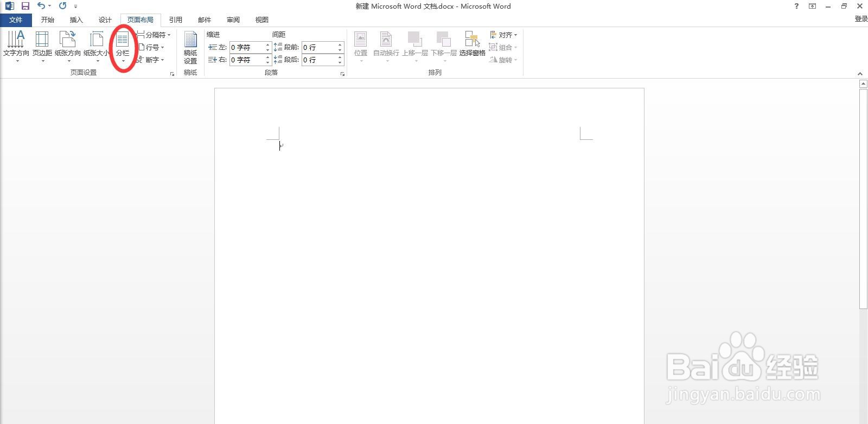Click the left indent 字符 input field
The image size is (868, 424).
pos(247,47)
